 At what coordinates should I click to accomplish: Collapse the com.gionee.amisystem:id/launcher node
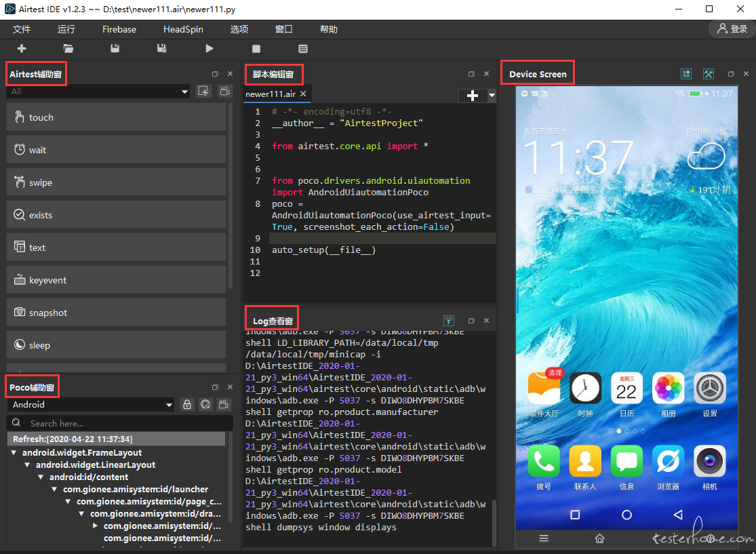click(x=54, y=489)
